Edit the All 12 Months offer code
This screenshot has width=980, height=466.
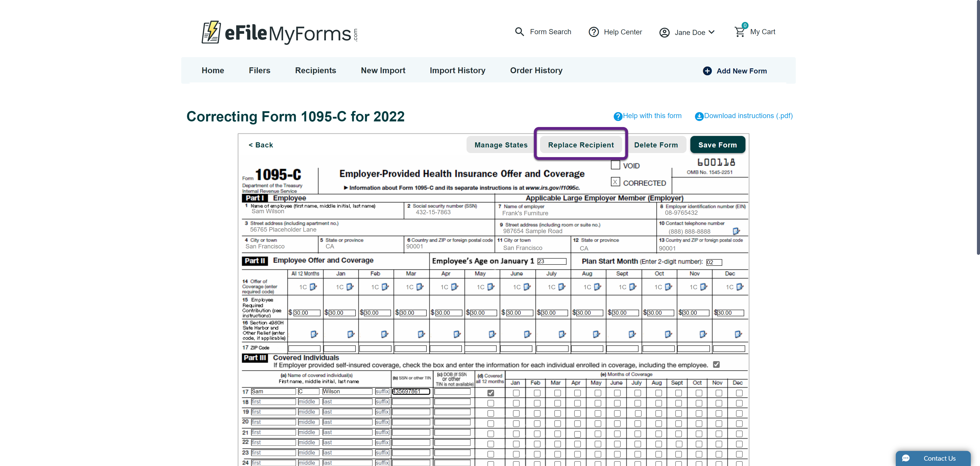point(313,287)
